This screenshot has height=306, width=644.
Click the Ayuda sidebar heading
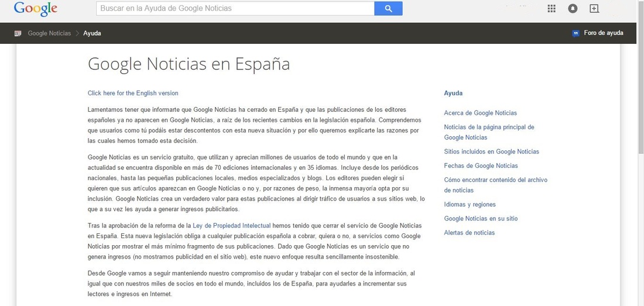tap(453, 93)
